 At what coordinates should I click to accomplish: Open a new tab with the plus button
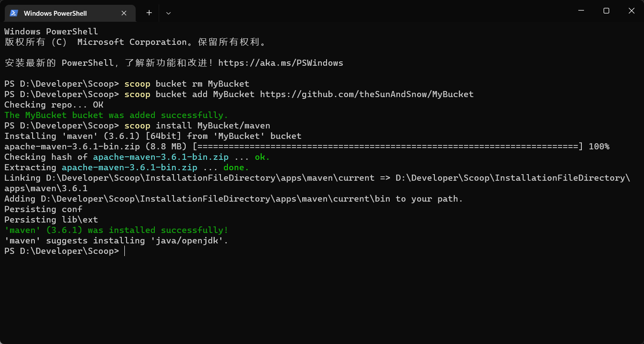pyautogui.click(x=149, y=13)
